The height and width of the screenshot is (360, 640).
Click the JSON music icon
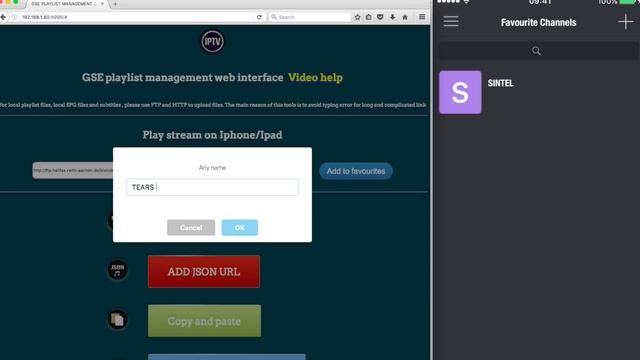tap(118, 270)
